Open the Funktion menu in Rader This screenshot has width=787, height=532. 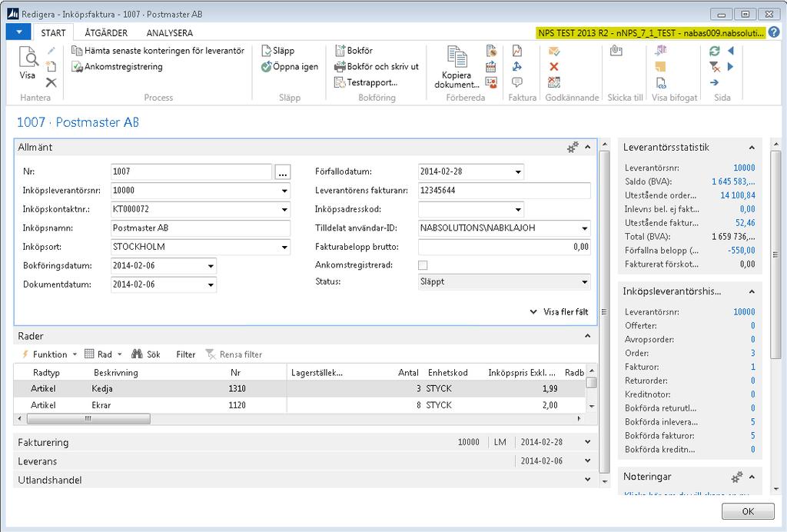coord(49,354)
